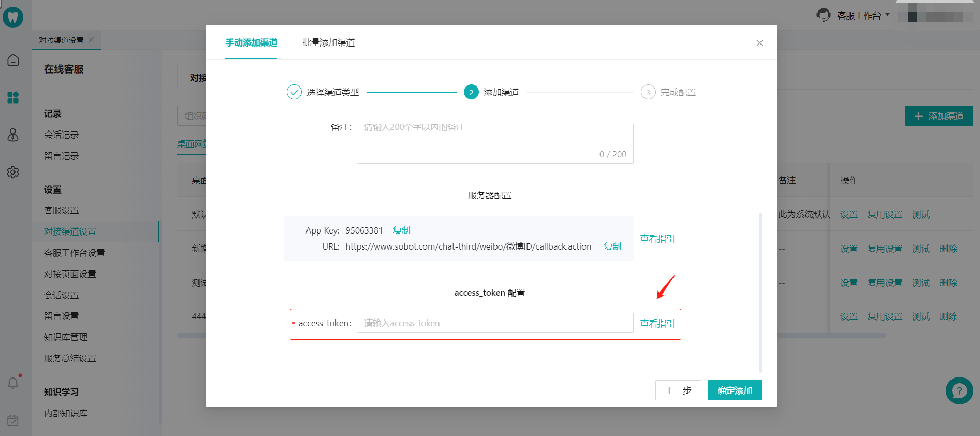Open the calendar icon at bottom left

[x=13, y=420]
